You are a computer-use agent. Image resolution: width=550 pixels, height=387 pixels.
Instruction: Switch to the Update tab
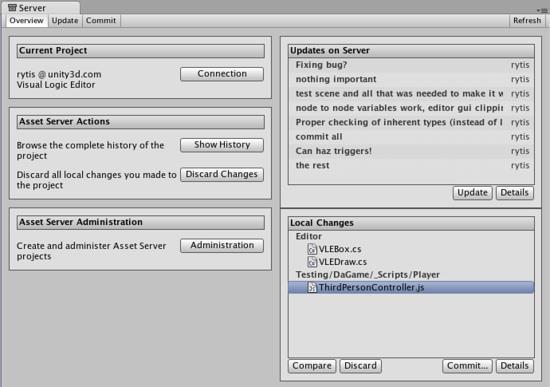[x=65, y=21]
